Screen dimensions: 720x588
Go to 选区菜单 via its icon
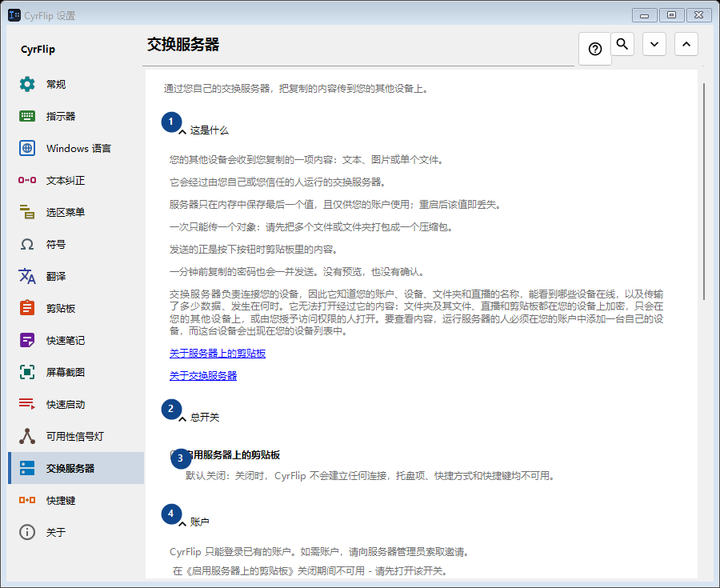tap(27, 212)
